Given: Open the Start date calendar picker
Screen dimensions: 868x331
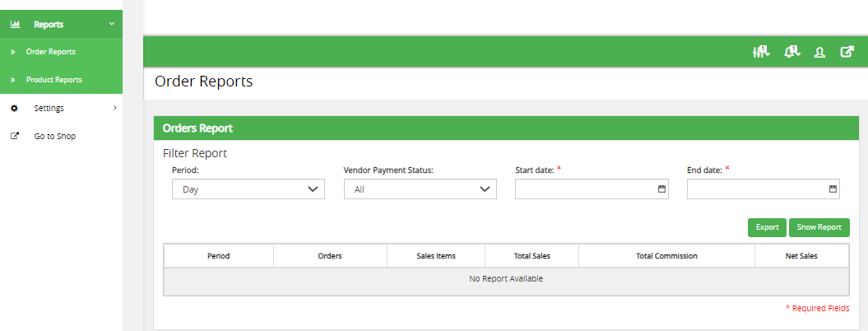Looking at the screenshot, I should (661, 189).
